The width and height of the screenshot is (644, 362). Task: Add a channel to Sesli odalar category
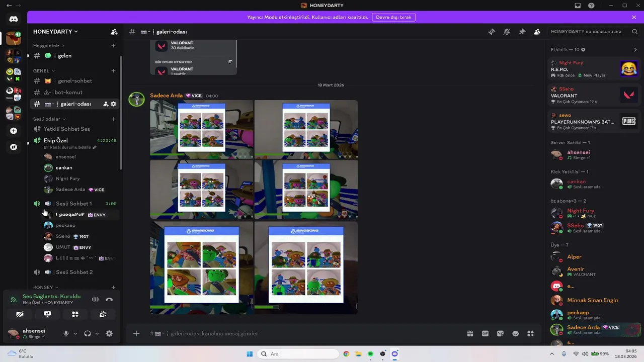click(113, 119)
